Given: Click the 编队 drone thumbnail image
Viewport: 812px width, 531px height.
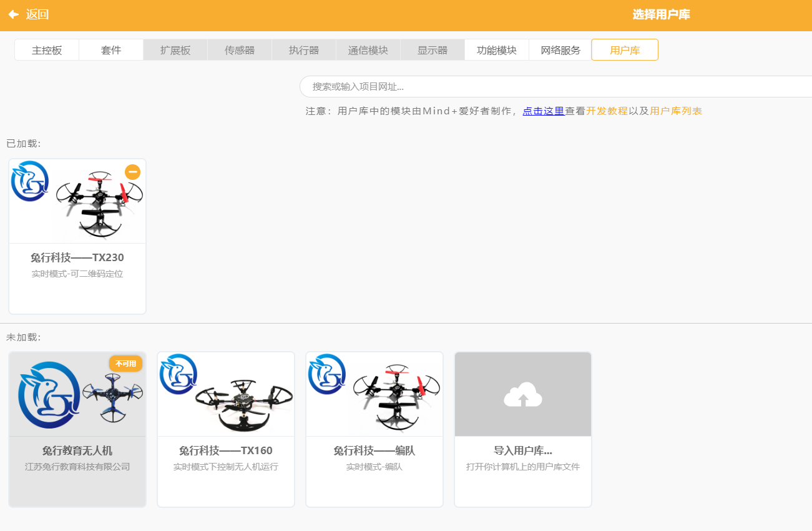Looking at the screenshot, I should tap(396, 397).
